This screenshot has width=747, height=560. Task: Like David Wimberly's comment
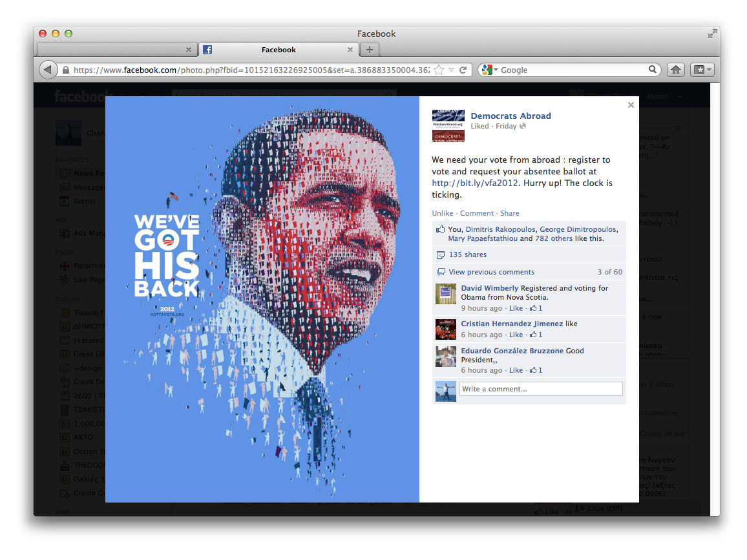516,308
